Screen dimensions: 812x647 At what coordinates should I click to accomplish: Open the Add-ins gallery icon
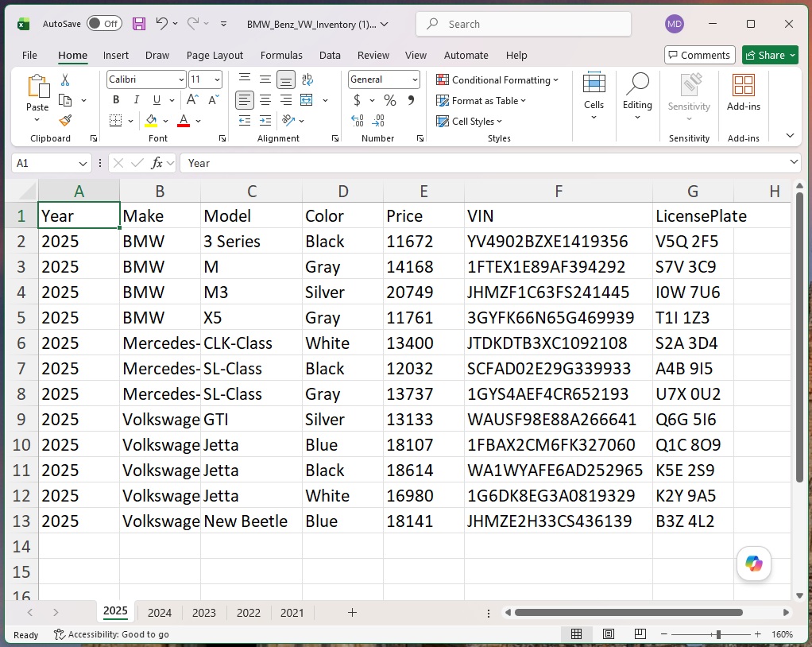[743, 85]
